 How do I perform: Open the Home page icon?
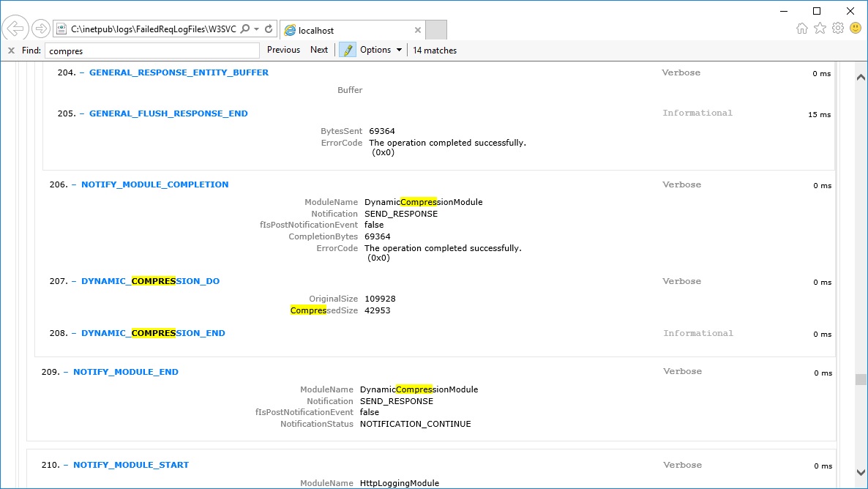click(x=801, y=29)
